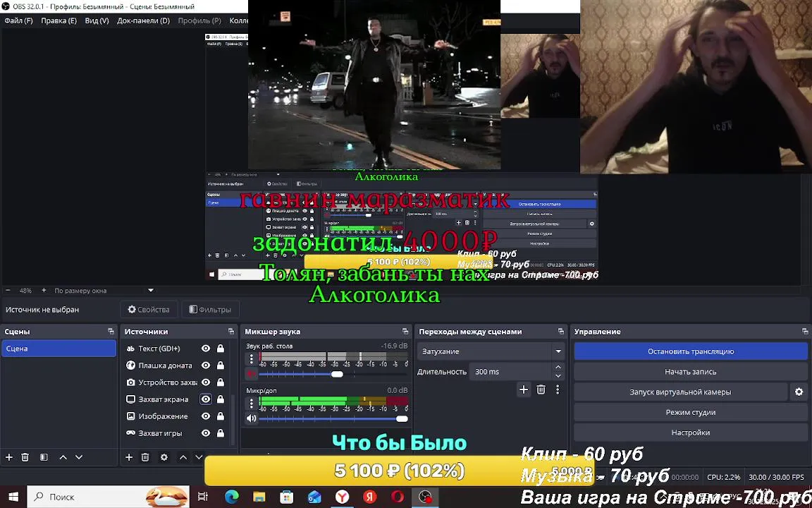Viewport: 812px width, 508px height.
Task: Add a scene transition with the plus icon
Action: (524, 389)
